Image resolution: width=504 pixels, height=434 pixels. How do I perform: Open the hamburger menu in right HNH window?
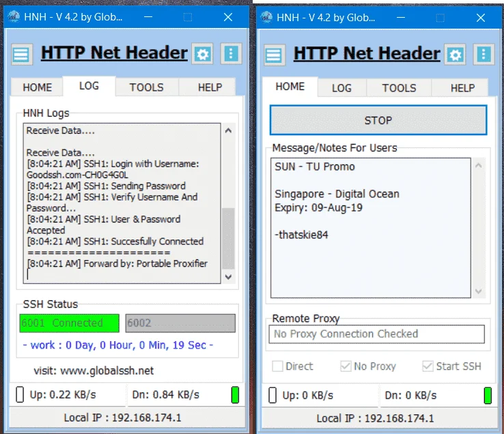[x=275, y=55]
